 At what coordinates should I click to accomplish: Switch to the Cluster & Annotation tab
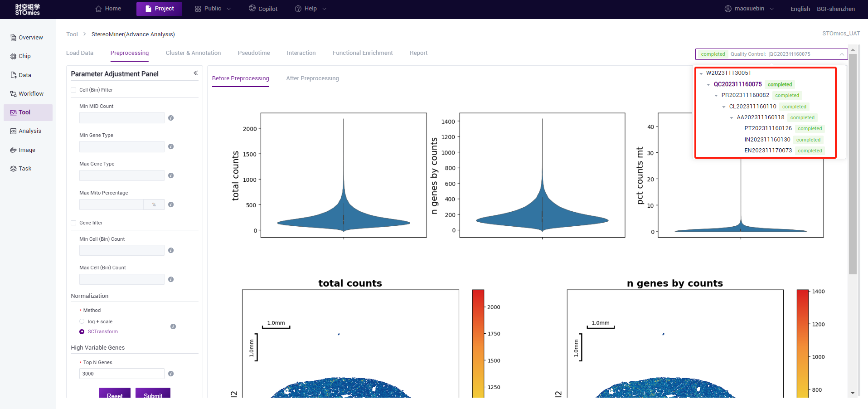tap(194, 53)
